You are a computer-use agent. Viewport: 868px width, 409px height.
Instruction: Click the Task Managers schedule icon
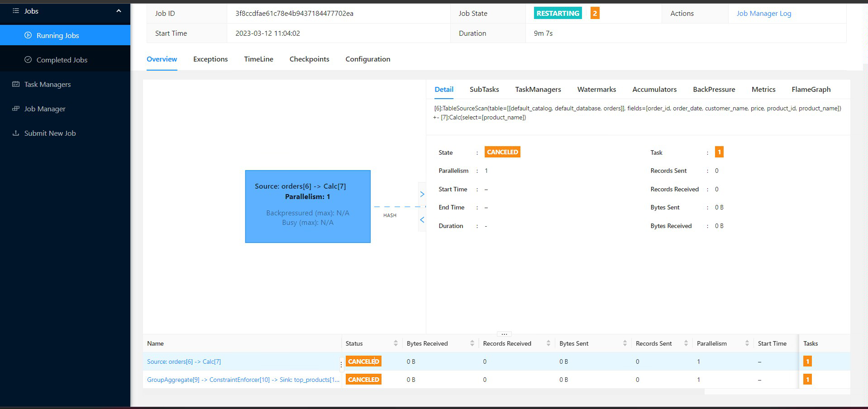click(16, 84)
